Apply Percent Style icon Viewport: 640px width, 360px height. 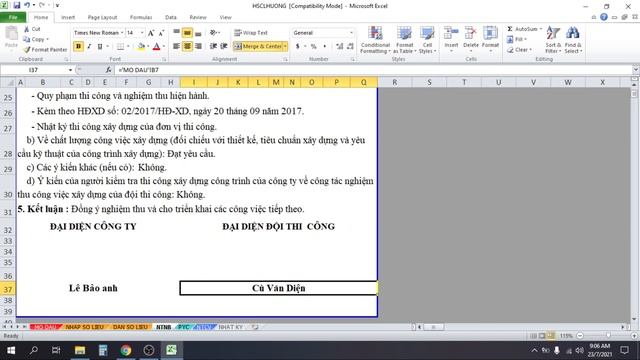[313, 47]
